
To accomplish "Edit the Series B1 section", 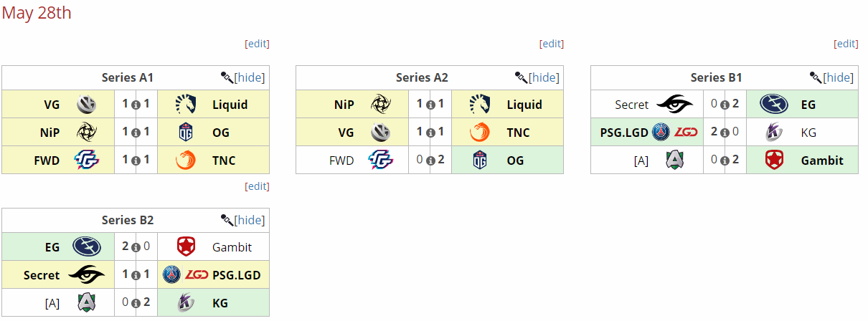I will tap(846, 44).
